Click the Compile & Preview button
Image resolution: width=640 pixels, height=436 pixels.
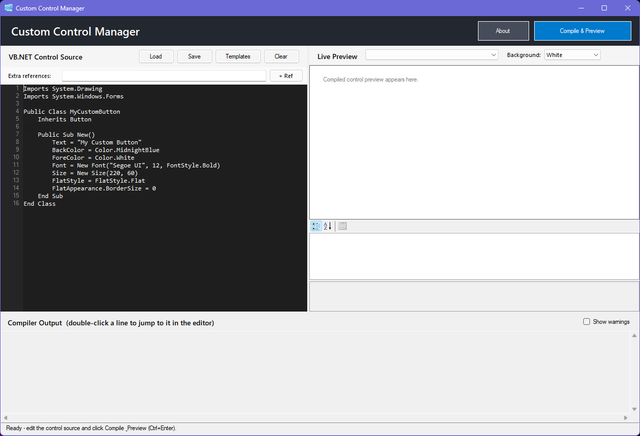tap(582, 31)
